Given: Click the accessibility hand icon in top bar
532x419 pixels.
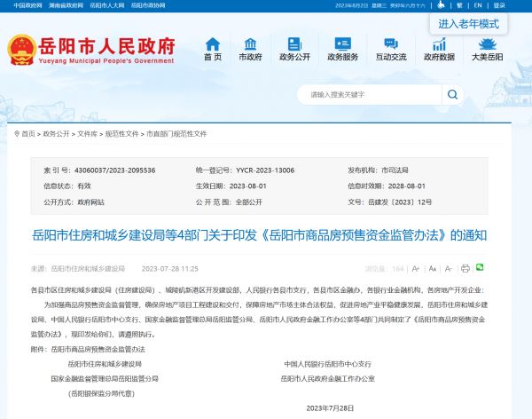Looking at the screenshot, I should pos(441,5).
